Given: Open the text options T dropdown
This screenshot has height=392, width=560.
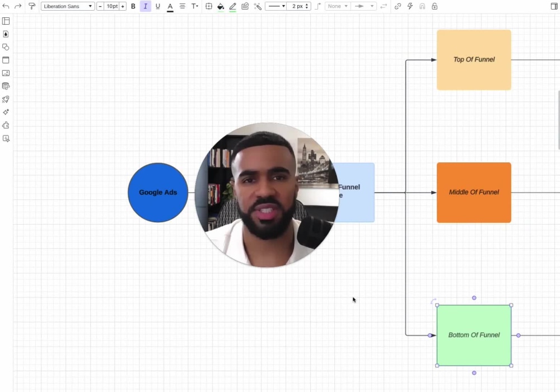Looking at the screenshot, I should click(195, 6).
